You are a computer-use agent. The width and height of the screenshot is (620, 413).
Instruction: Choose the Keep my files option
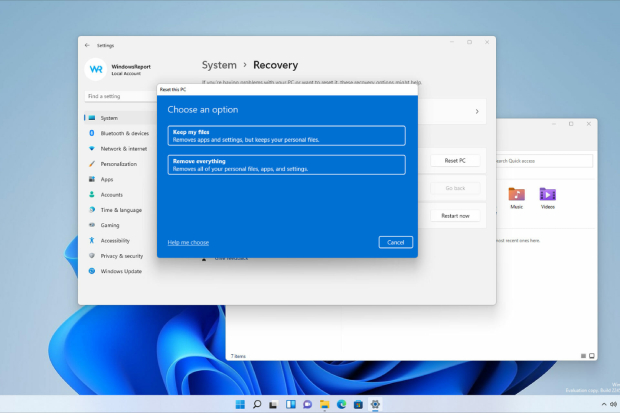click(x=286, y=135)
